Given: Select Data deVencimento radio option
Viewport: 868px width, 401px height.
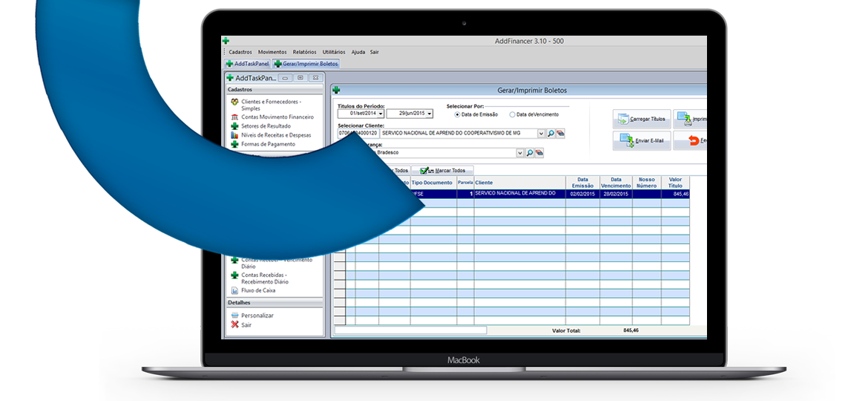Looking at the screenshot, I should (513, 114).
